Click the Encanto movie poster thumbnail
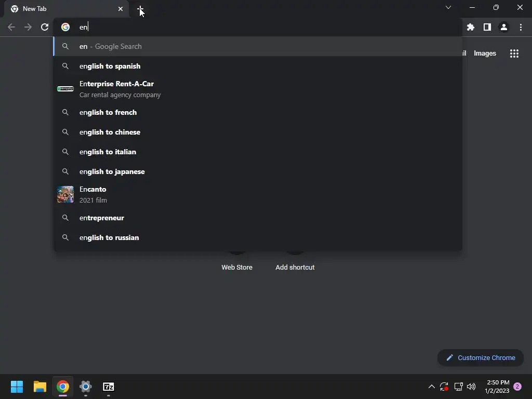The height and width of the screenshot is (399, 532). tap(65, 194)
